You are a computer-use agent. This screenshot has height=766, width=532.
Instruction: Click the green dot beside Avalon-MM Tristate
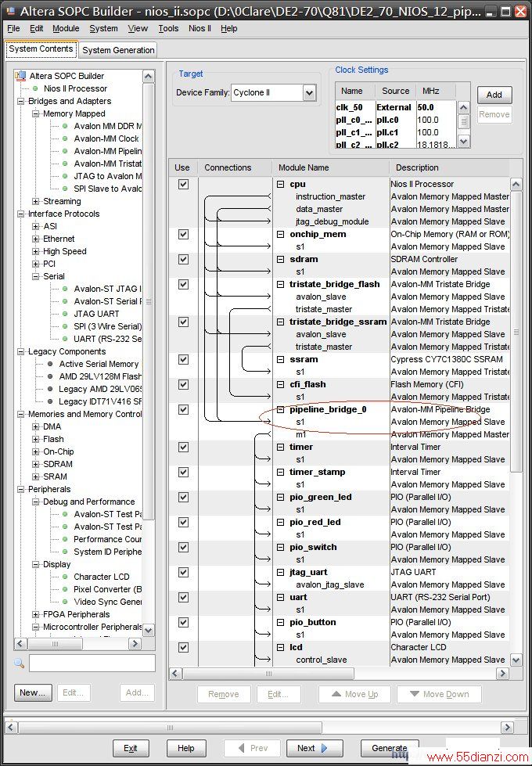tap(65, 164)
